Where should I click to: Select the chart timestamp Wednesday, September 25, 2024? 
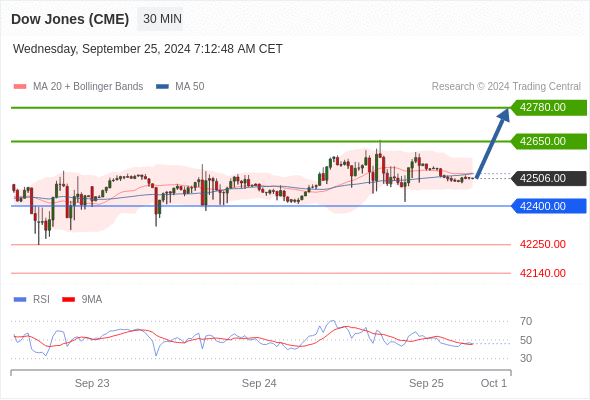(148, 49)
